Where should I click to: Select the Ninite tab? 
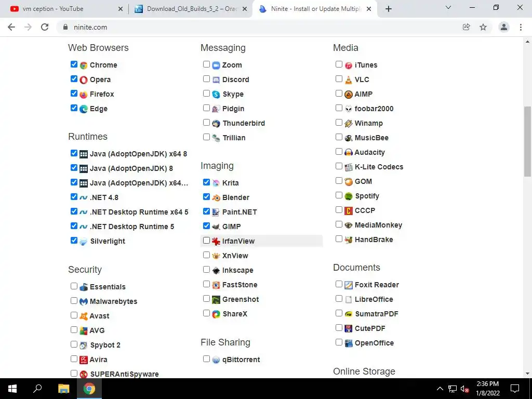point(314,9)
